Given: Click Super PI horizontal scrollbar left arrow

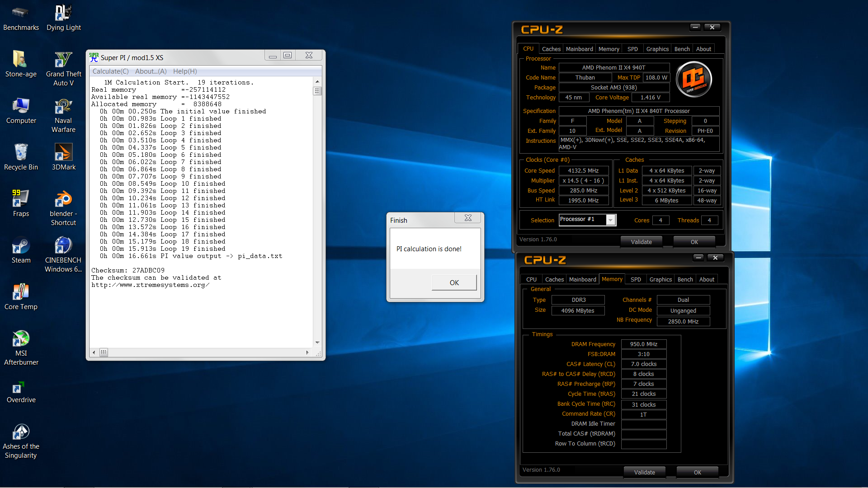Looking at the screenshot, I should click(x=94, y=352).
